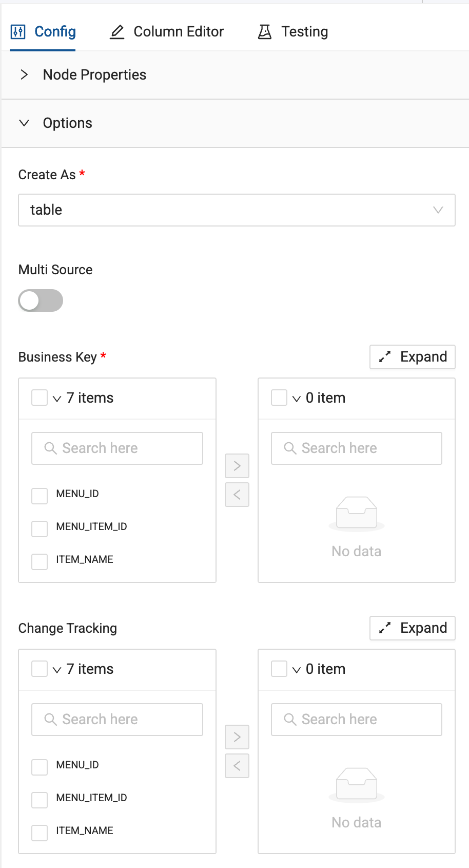Image resolution: width=469 pixels, height=868 pixels.
Task: Open the Testing tab
Action: coord(304,32)
